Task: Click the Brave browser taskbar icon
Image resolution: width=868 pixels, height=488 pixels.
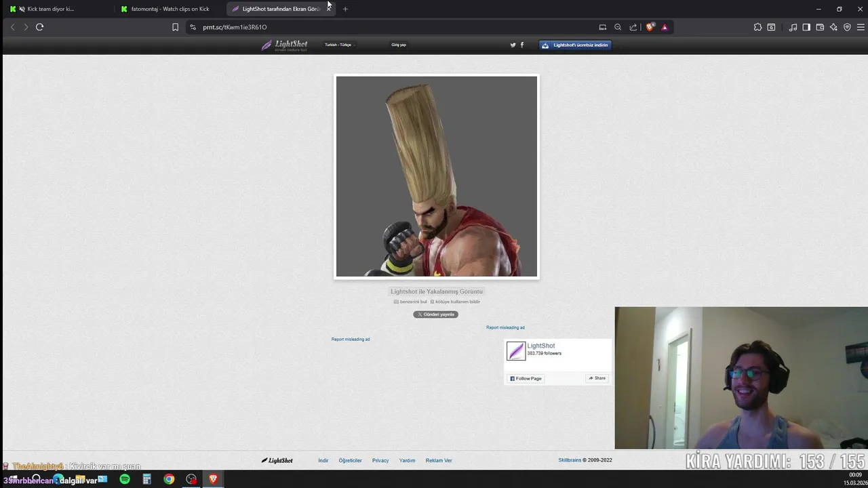Action: coord(213,479)
